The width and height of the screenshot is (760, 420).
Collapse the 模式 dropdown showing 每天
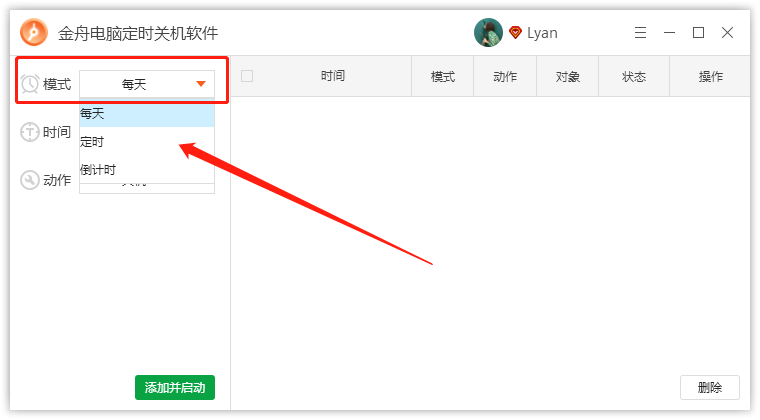coord(147,84)
